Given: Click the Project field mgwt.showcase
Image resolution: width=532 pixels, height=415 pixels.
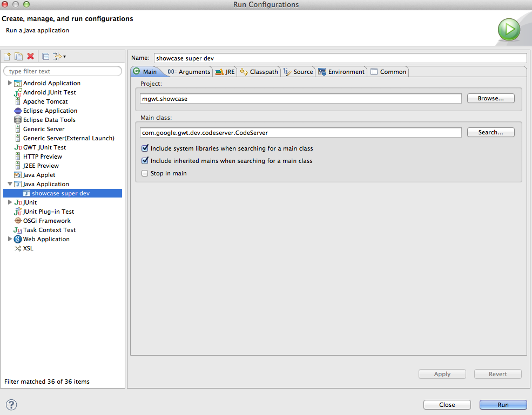Looking at the screenshot, I should click(301, 99).
